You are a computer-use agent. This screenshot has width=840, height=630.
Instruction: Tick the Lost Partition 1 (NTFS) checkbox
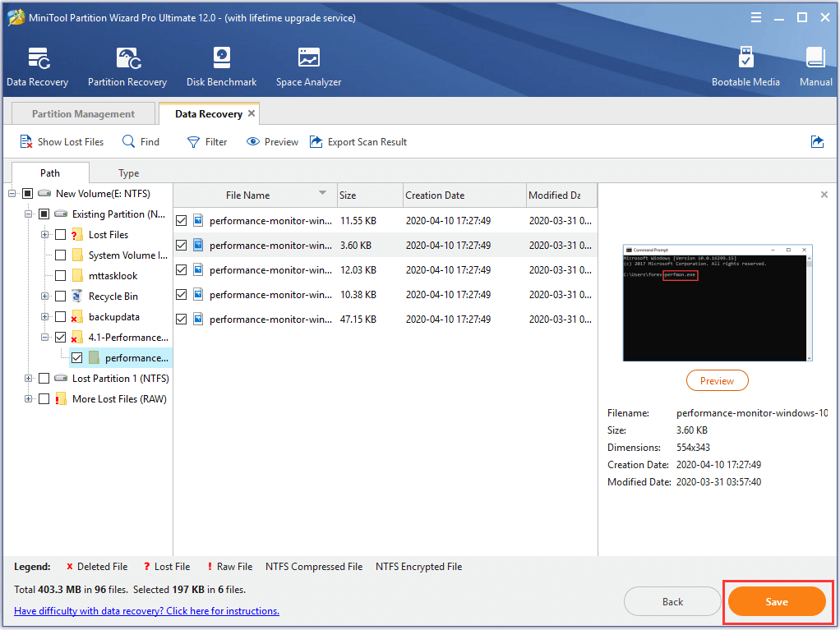[x=44, y=379]
